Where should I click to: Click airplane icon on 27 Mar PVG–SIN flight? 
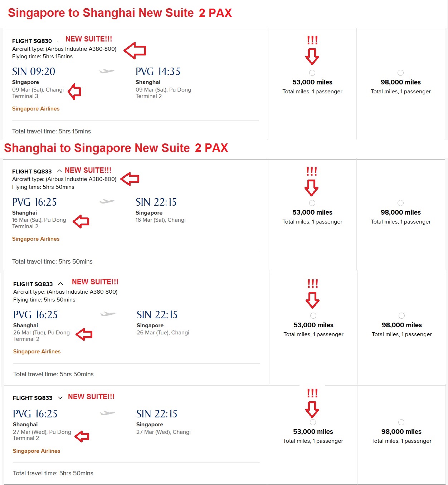[107, 413]
